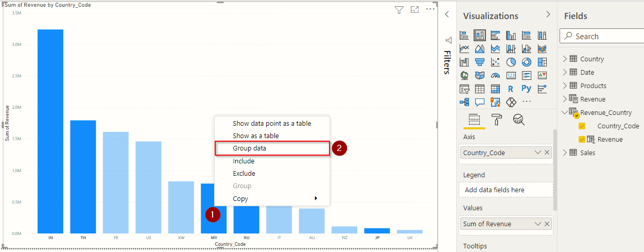Select the table visual
The width and height of the screenshot is (644, 252).
click(480, 89)
